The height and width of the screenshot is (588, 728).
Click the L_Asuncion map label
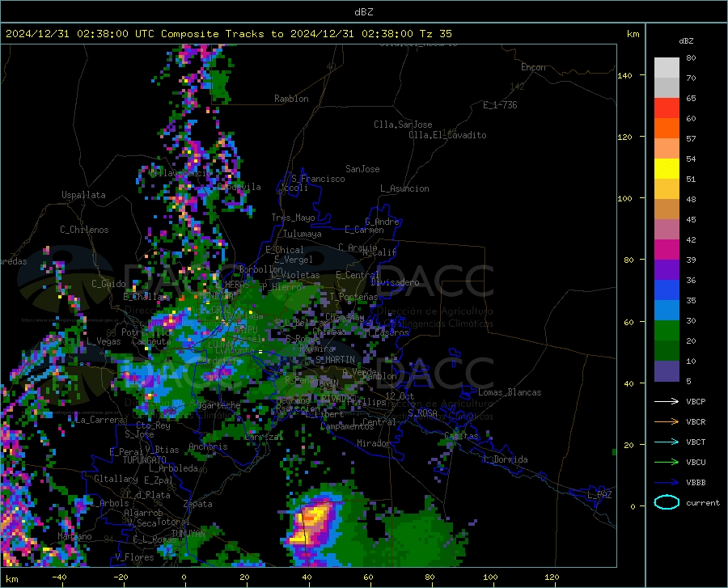(x=404, y=188)
